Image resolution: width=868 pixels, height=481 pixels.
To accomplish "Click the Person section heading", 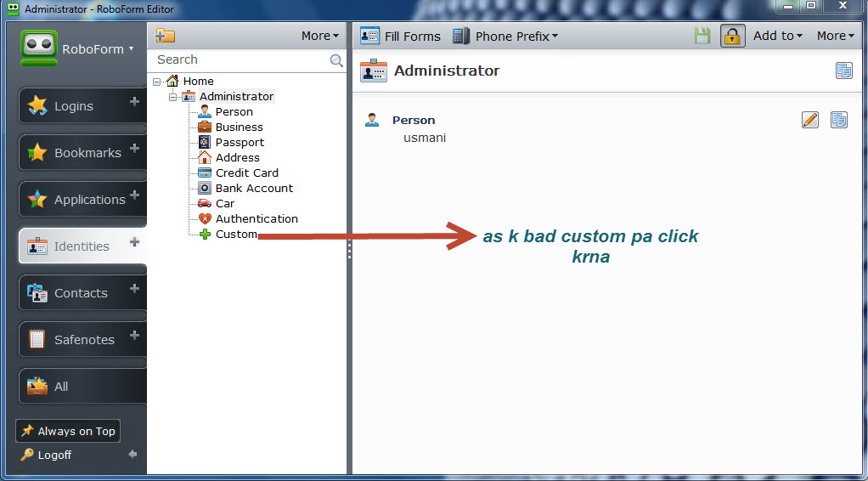I will [414, 121].
